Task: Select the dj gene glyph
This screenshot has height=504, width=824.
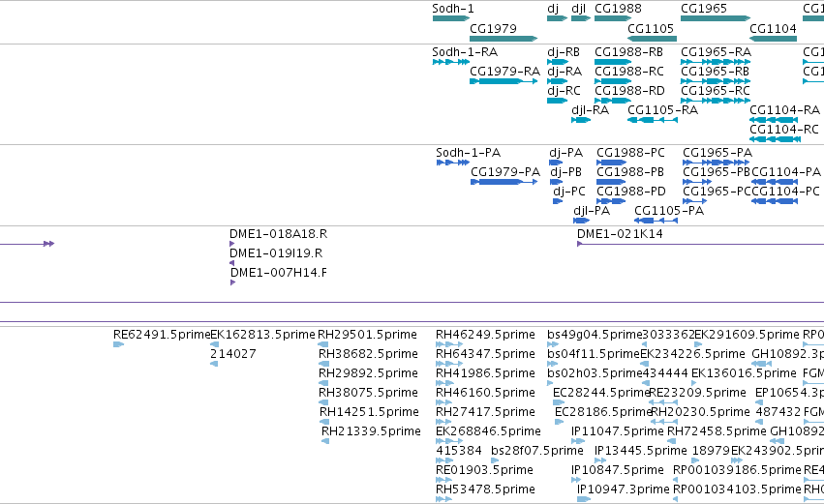Action: click(x=557, y=18)
